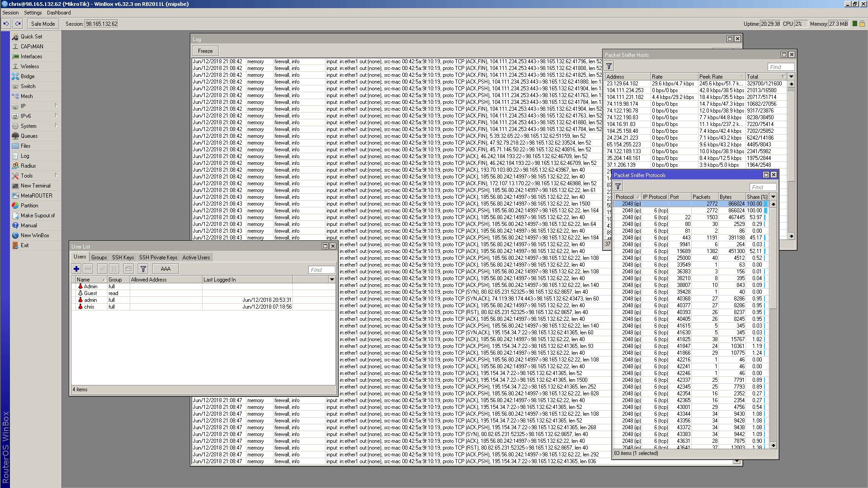Click lock icon in top-right status
The image size is (868, 488).
point(862,24)
